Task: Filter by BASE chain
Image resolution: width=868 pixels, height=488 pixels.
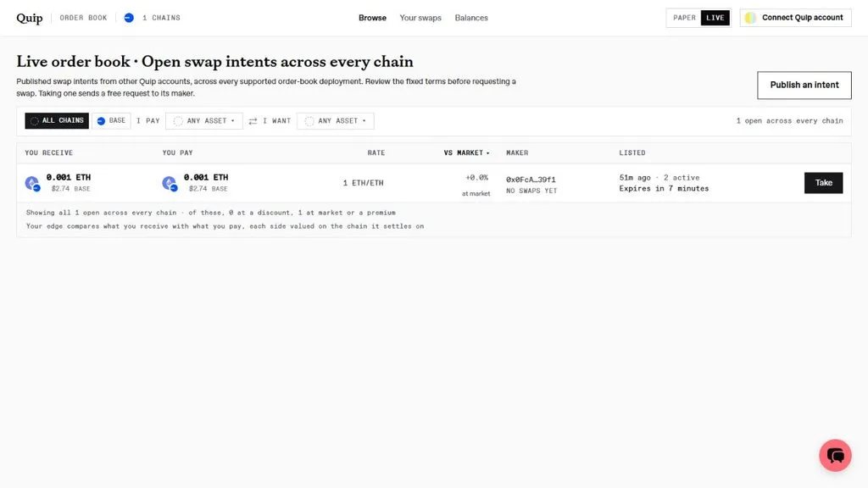Action: (x=111, y=120)
